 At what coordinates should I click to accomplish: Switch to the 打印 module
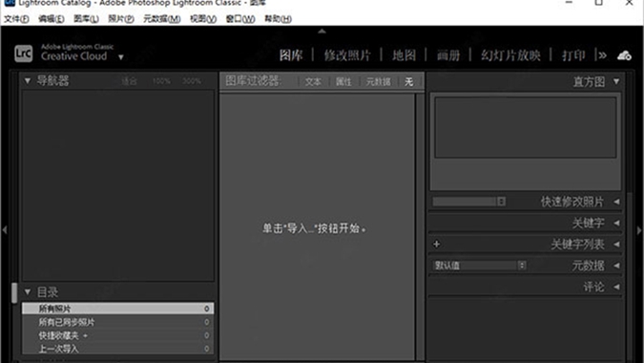(573, 55)
